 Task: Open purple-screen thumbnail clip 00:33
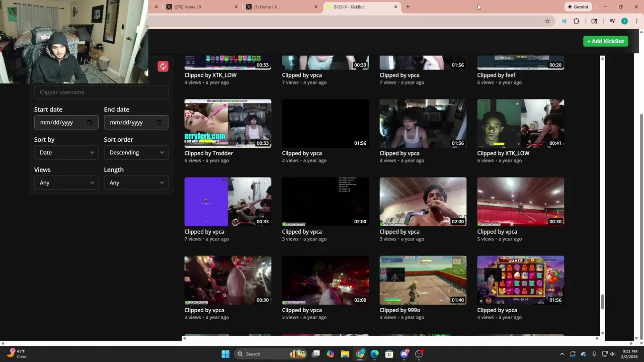click(228, 202)
